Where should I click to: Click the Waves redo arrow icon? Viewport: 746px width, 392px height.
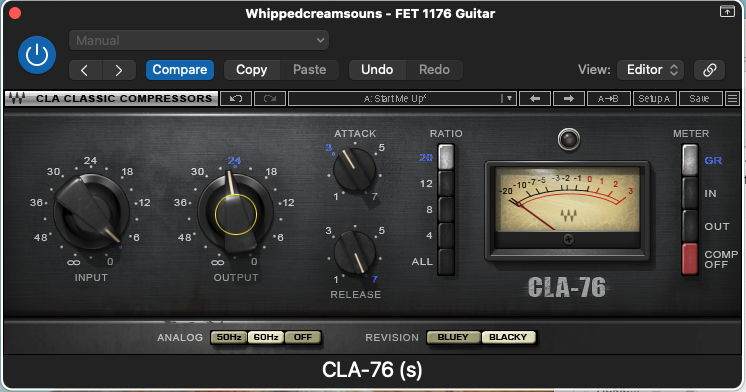click(270, 98)
